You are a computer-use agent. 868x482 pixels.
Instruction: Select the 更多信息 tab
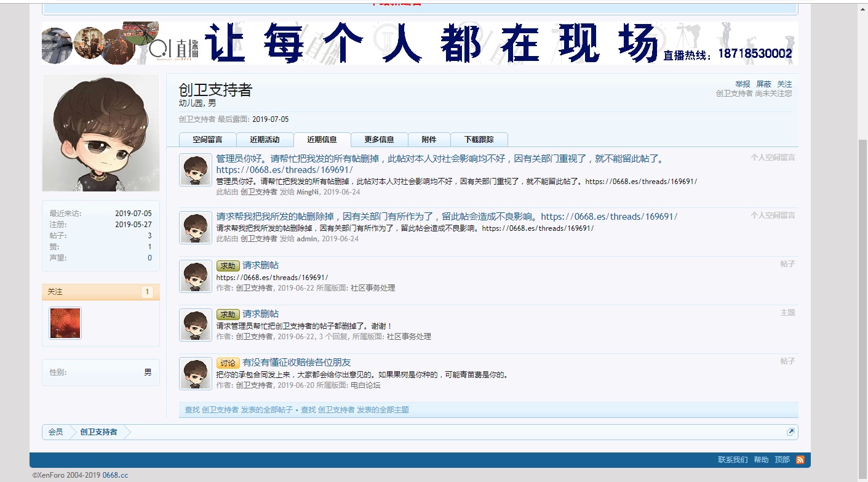379,139
